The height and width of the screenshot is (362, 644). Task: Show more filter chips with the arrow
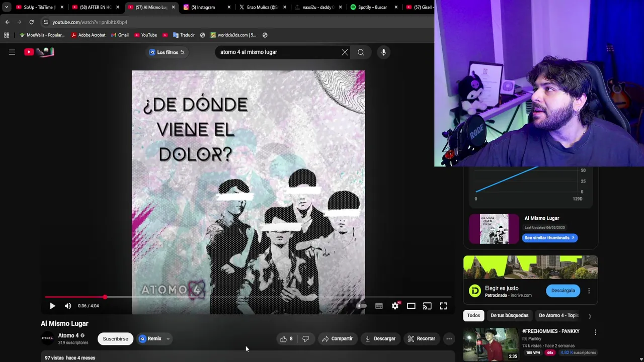(590, 316)
